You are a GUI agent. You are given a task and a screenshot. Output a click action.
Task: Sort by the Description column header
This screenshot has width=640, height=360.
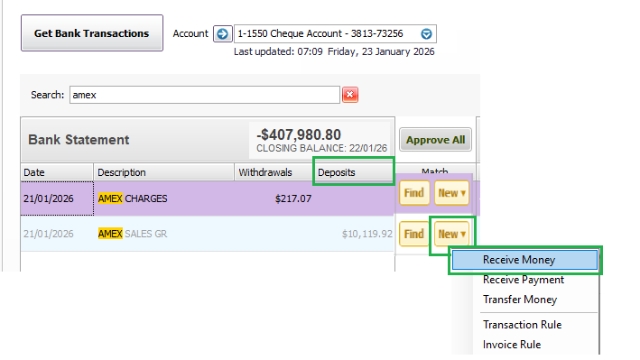(x=164, y=172)
